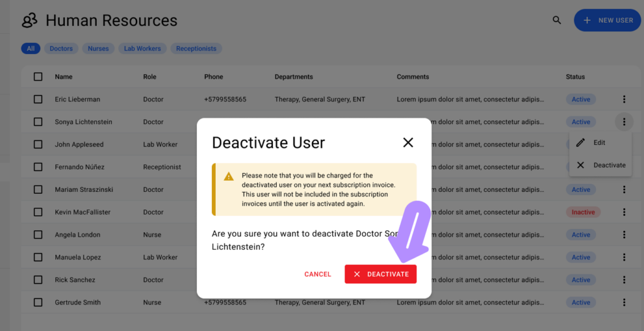Choose Deactivate from the row menu
The height and width of the screenshot is (331, 644).
(x=600, y=165)
